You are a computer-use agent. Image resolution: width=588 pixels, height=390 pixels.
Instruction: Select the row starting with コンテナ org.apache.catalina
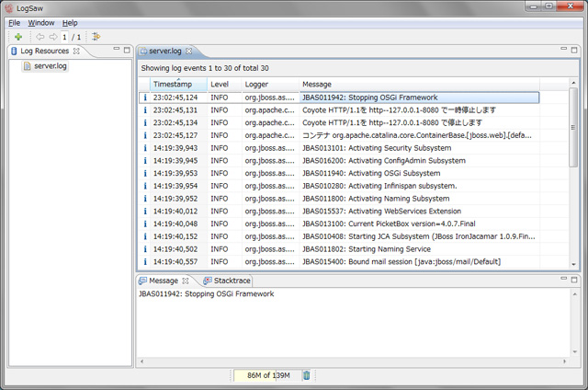tap(339, 135)
